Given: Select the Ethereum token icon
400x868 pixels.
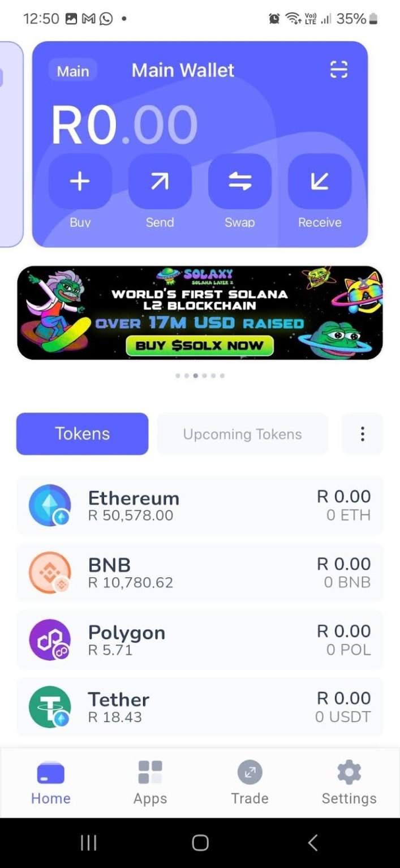Looking at the screenshot, I should [49, 505].
